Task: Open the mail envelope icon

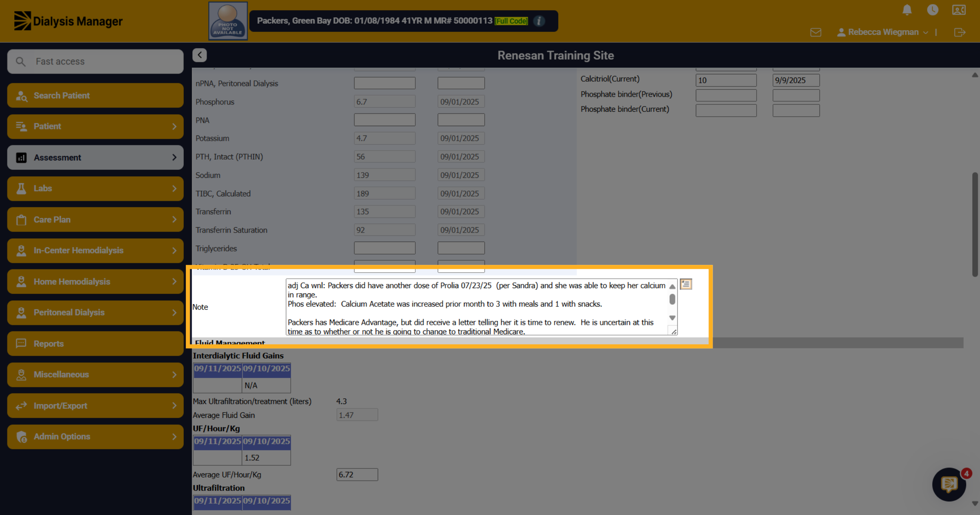Action: click(x=815, y=32)
